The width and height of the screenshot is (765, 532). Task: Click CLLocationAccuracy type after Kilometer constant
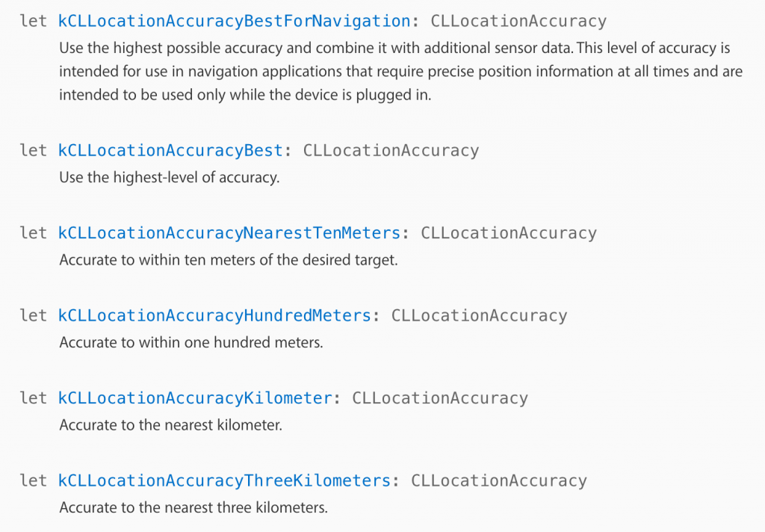(x=440, y=398)
